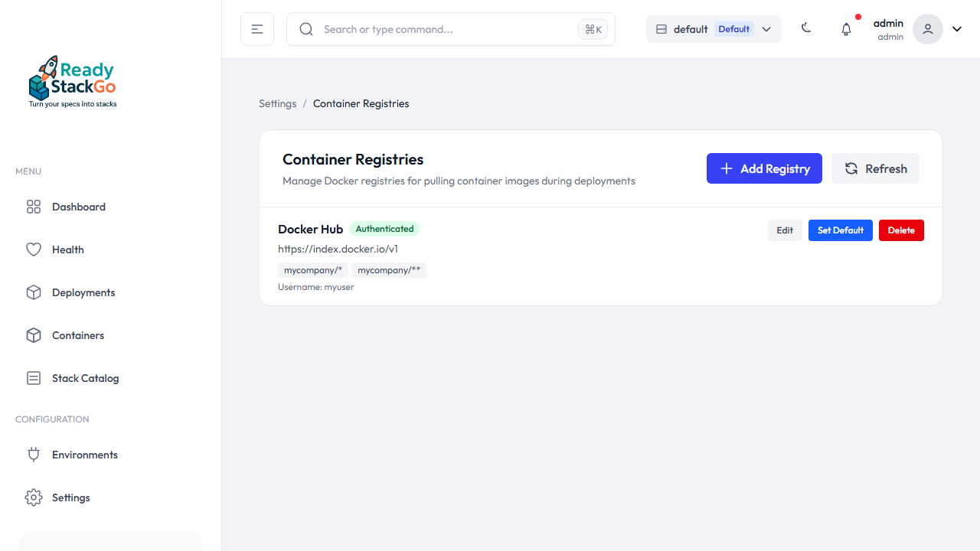
Task: Open the Stack Catalog section
Action: [84, 377]
